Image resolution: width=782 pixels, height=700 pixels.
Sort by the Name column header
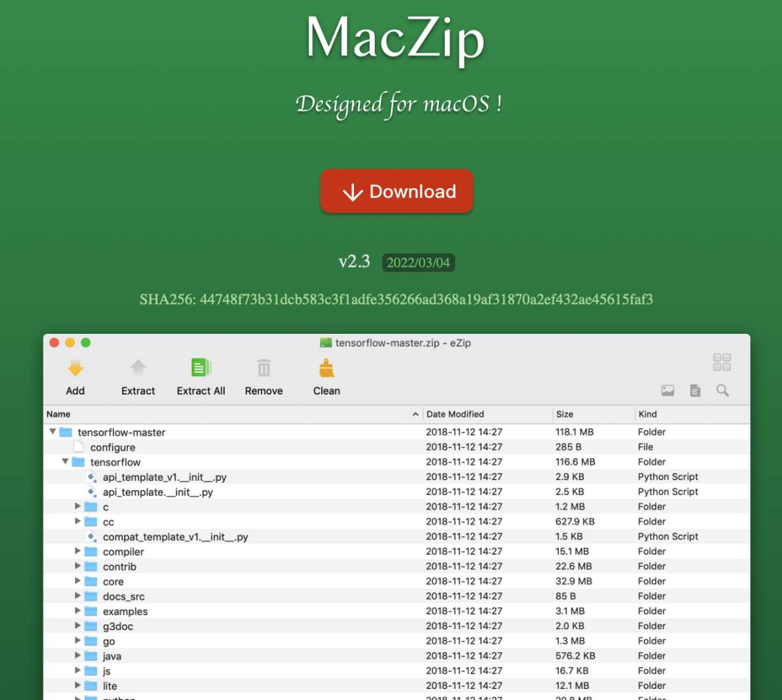pyautogui.click(x=58, y=414)
